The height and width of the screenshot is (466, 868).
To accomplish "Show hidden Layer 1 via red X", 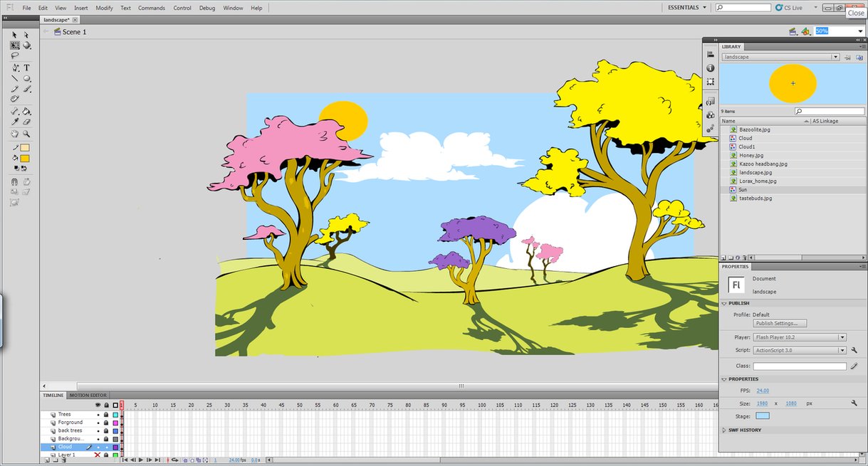I will coord(98,455).
